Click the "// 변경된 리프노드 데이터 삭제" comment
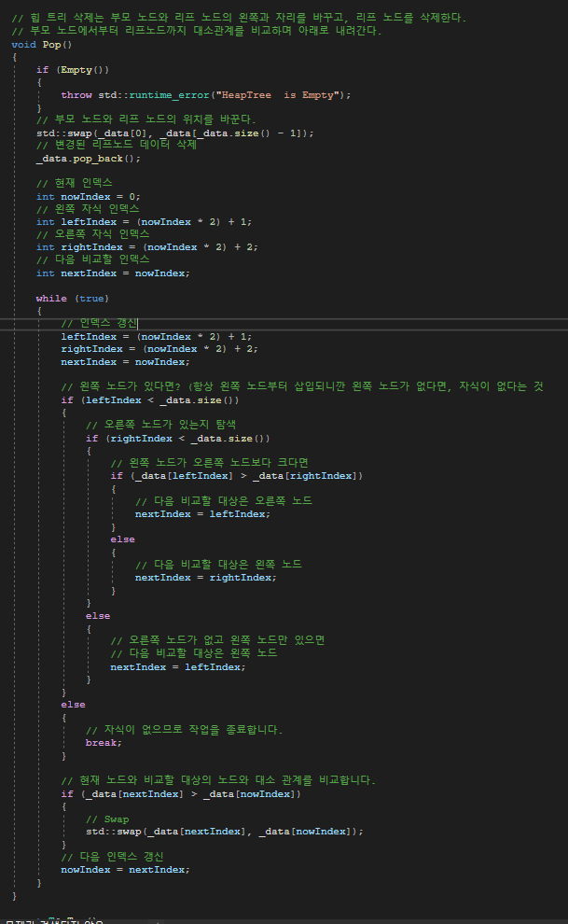This screenshot has width=568, height=924. click(x=116, y=145)
